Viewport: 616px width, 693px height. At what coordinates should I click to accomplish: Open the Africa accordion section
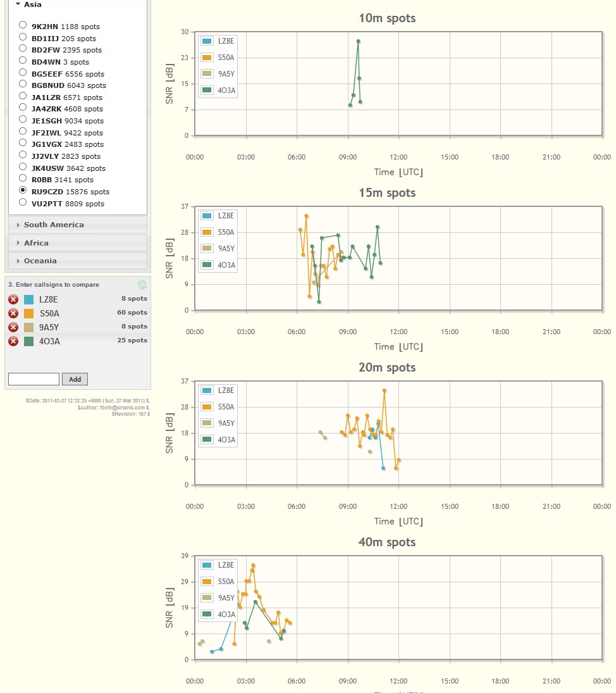(x=36, y=243)
